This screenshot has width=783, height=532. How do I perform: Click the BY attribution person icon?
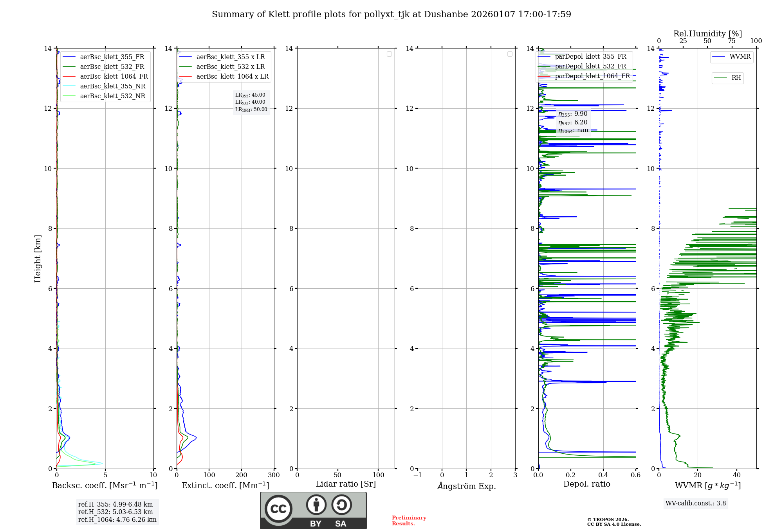pyautogui.click(x=316, y=505)
